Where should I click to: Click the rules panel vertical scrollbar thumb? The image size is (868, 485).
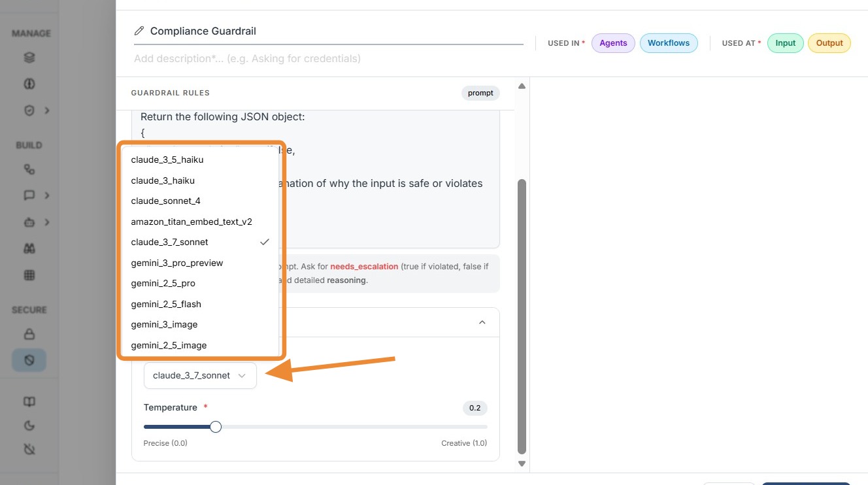[522, 316]
